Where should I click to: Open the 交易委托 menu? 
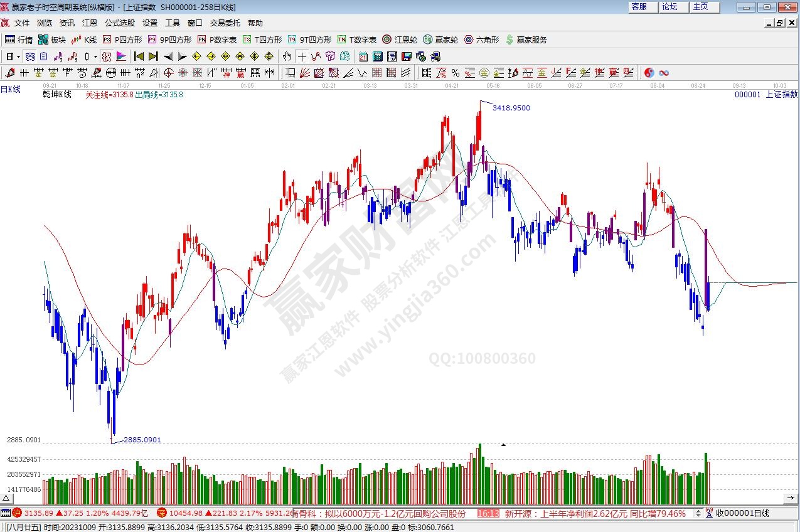pyautogui.click(x=225, y=23)
